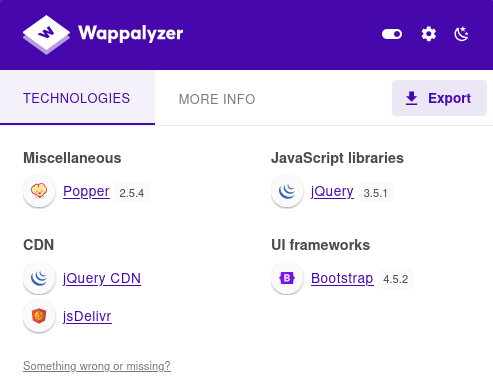Click the Bootstrap B icon
This screenshot has width=493, height=386.
287,278
